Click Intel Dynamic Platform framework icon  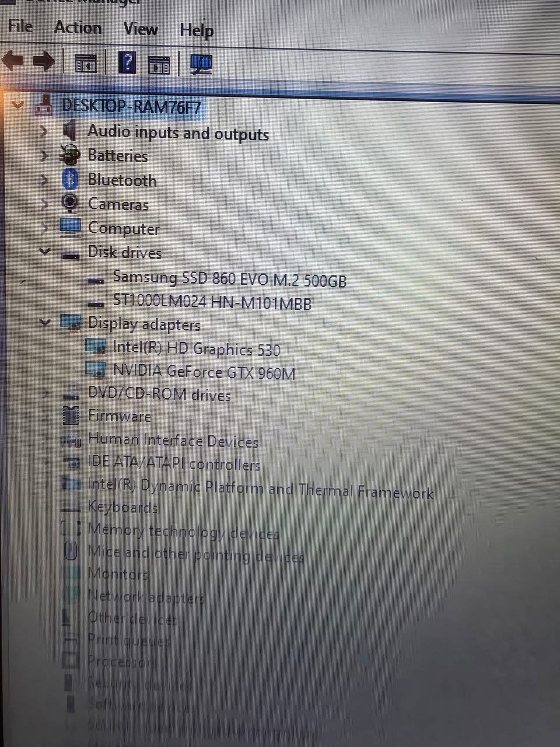click(x=71, y=484)
